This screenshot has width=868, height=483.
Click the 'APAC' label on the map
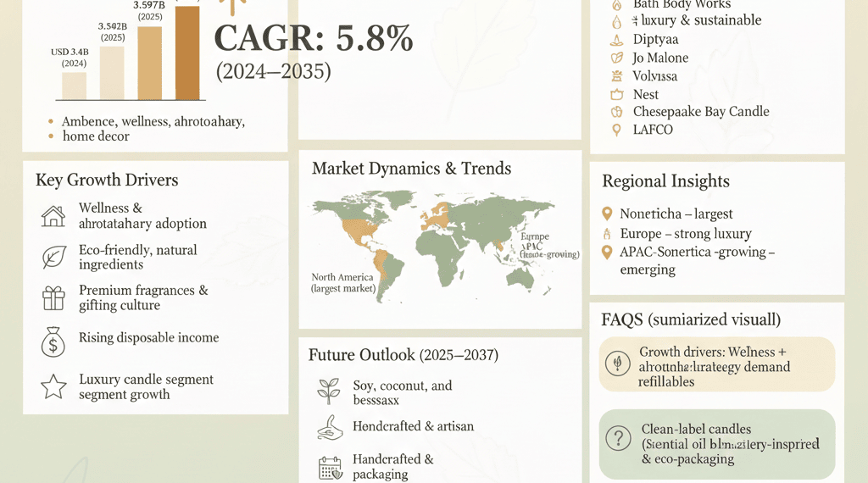(x=532, y=246)
